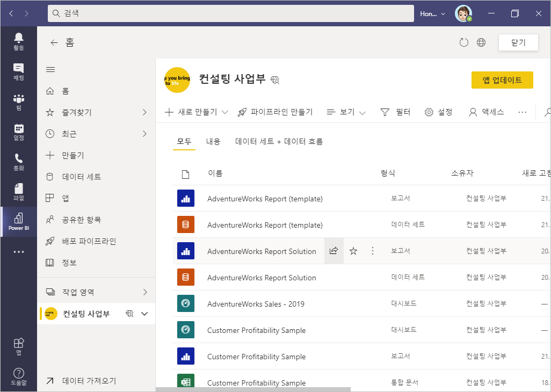Open the 일정 calendar icon

coord(19,132)
